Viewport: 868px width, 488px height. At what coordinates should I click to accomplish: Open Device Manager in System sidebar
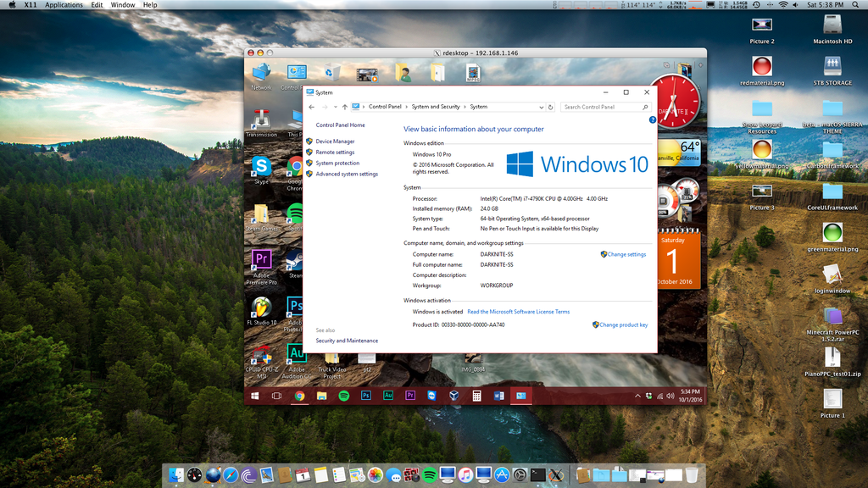[x=335, y=141]
